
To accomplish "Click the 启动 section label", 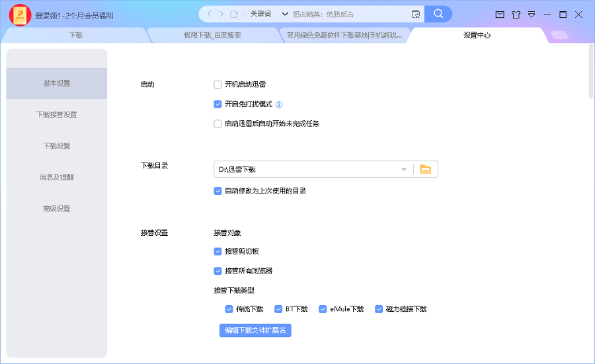I will (147, 85).
